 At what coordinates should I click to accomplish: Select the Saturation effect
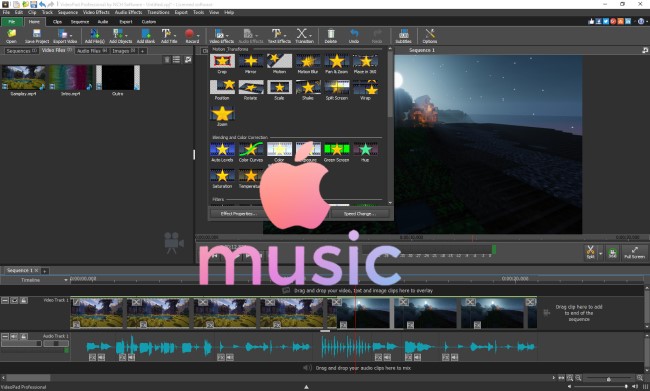click(222, 178)
